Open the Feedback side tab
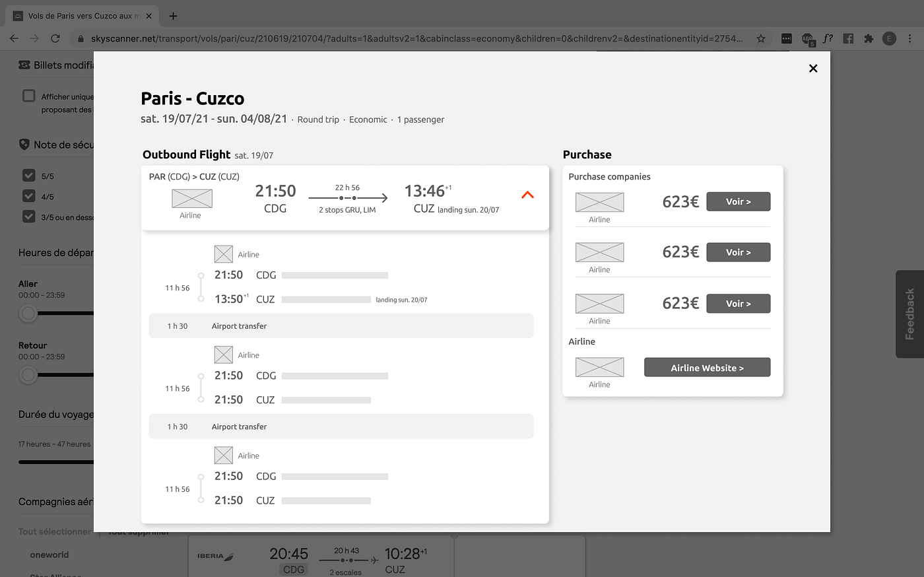Image resolution: width=924 pixels, height=577 pixels. point(909,314)
